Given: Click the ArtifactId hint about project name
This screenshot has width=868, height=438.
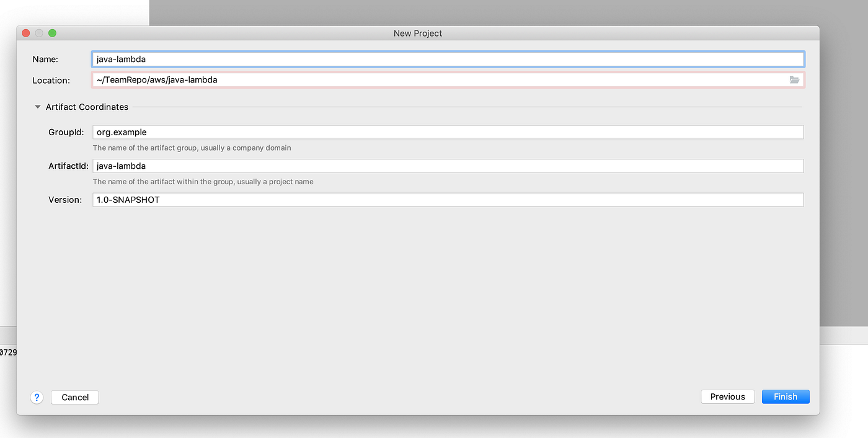Looking at the screenshot, I should tap(203, 181).
